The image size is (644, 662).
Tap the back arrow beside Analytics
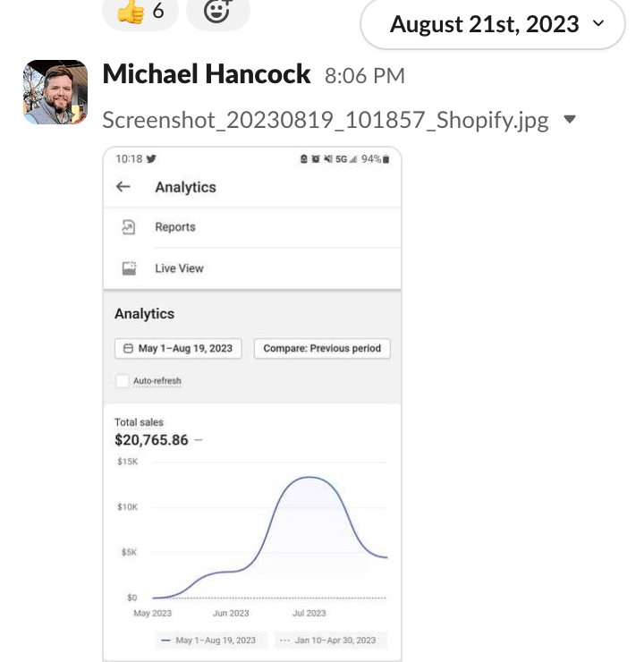click(123, 187)
